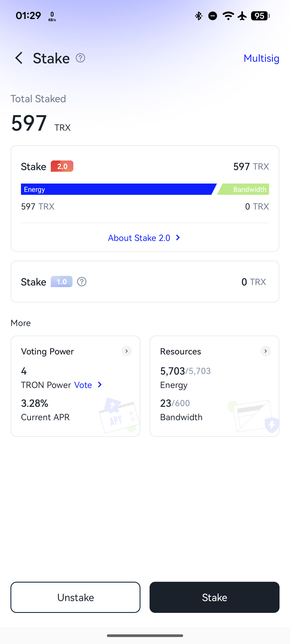
Task: Open the help icon next to Stake heading
Action: (80, 58)
